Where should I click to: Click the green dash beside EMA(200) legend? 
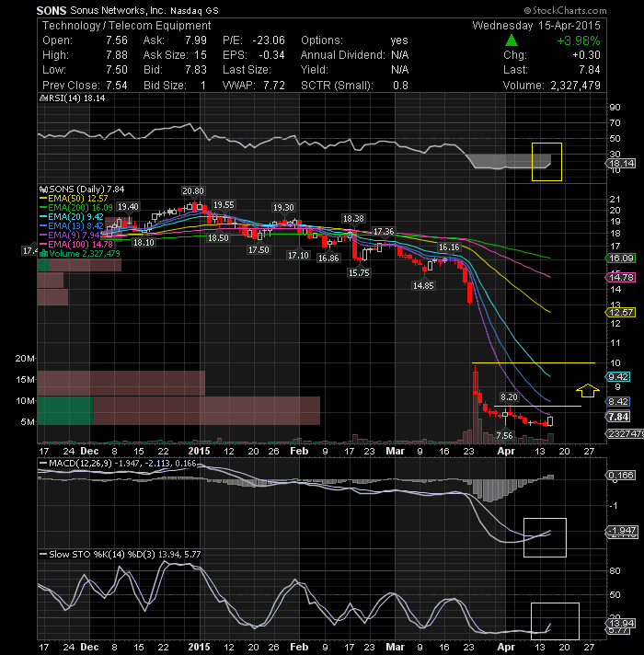(43, 208)
